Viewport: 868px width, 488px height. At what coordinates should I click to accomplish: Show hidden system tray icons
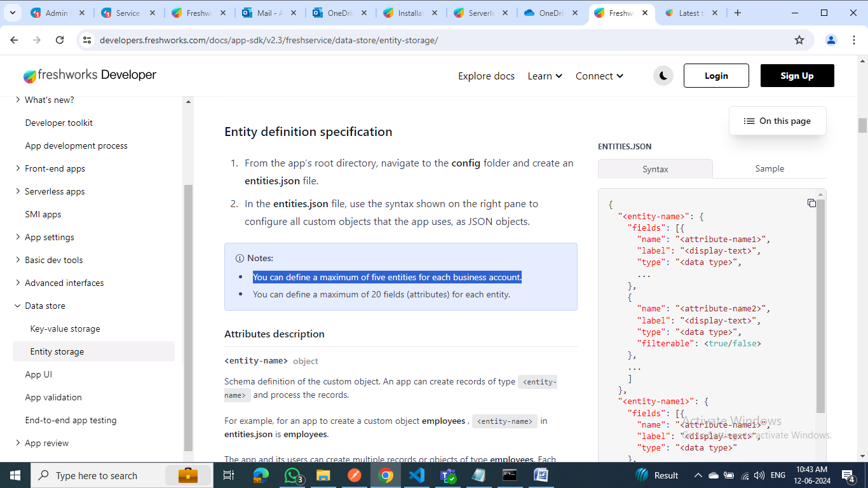[x=698, y=475]
